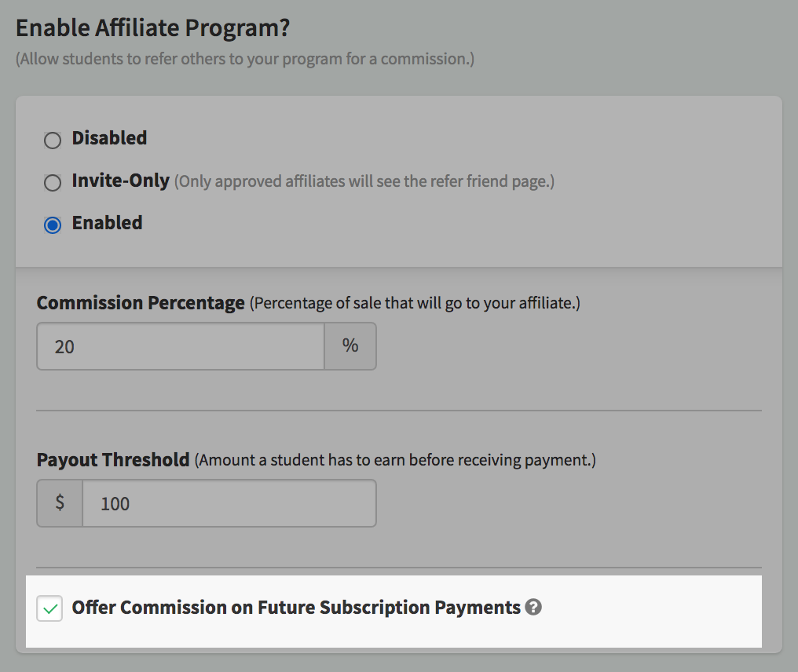Click the 'Percentage of sale' hint text
The image size is (798, 672).
[415, 303]
